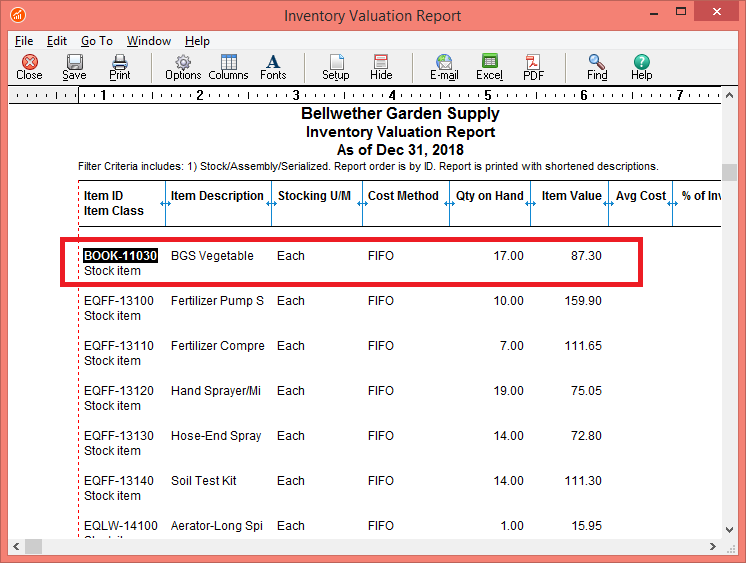Screen dimensions: 746x563
Task: Open report Options gear icon
Action: point(183,67)
